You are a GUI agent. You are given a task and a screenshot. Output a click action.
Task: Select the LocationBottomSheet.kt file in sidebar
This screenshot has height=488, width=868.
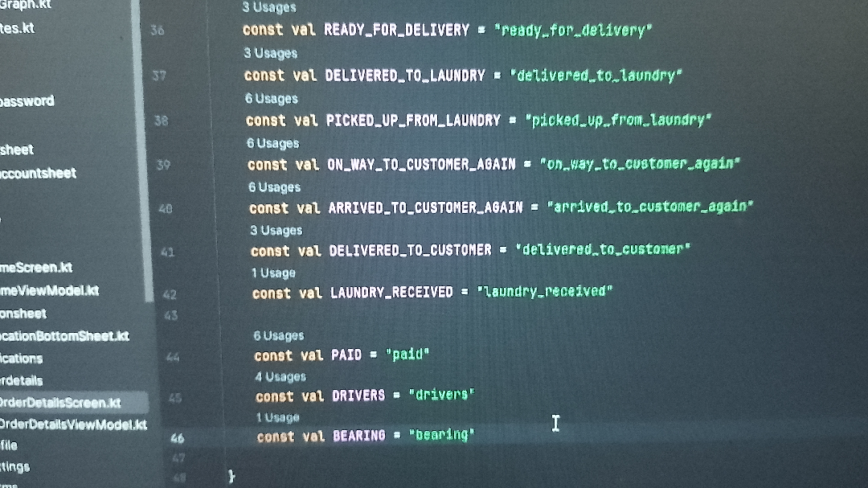point(64,336)
